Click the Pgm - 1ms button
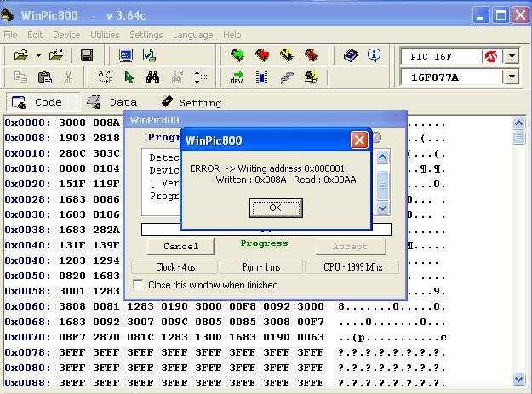This screenshot has height=394, width=532. click(x=261, y=267)
